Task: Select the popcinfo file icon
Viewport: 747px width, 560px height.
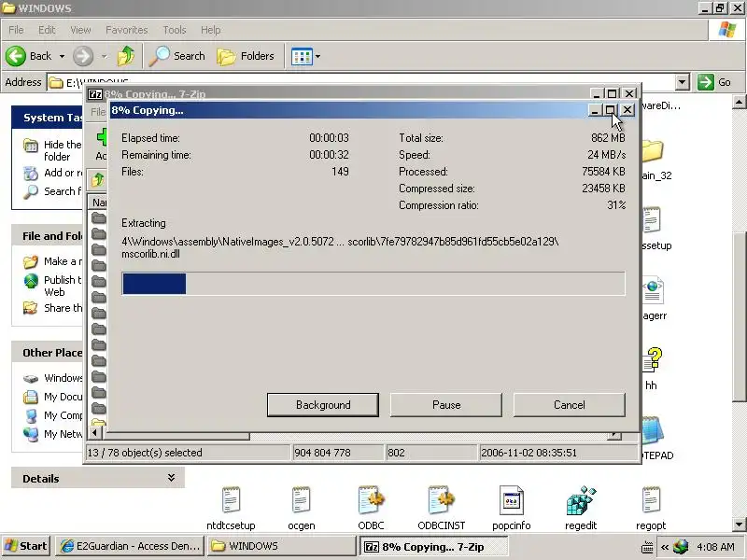Action: coord(511,508)
